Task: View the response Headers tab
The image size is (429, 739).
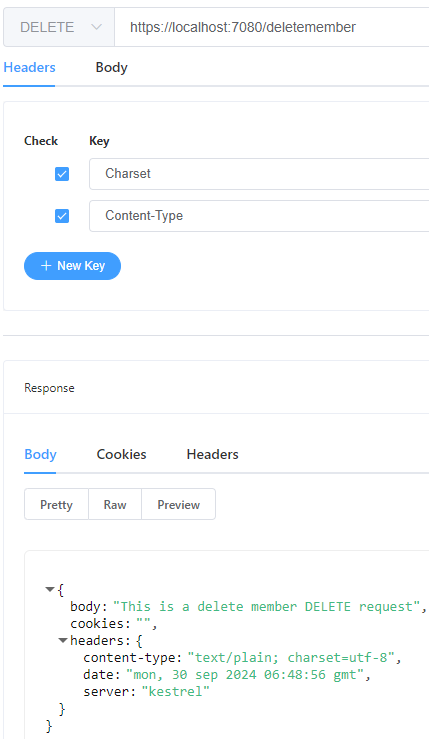Action: pyautogui.click(x=212, y=455)
